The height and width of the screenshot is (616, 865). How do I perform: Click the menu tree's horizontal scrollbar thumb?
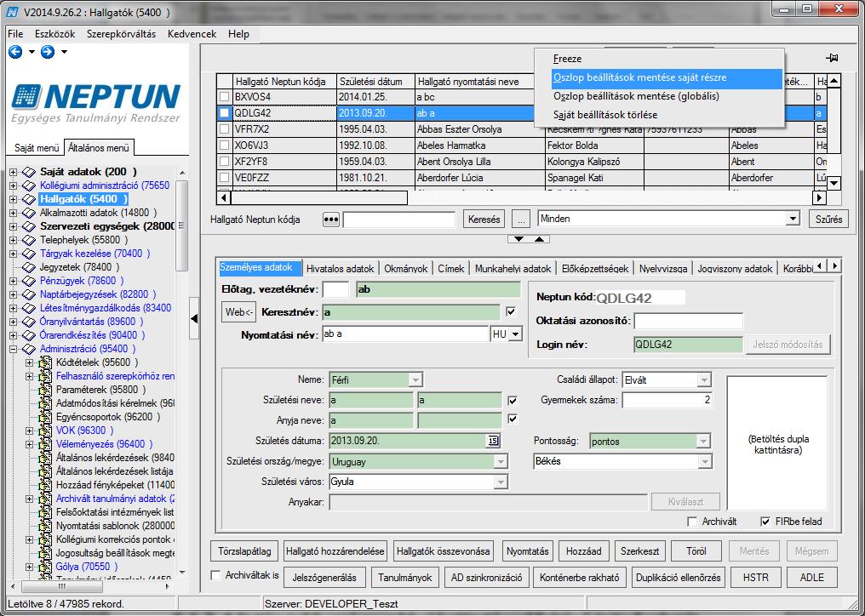click(62, 586)
